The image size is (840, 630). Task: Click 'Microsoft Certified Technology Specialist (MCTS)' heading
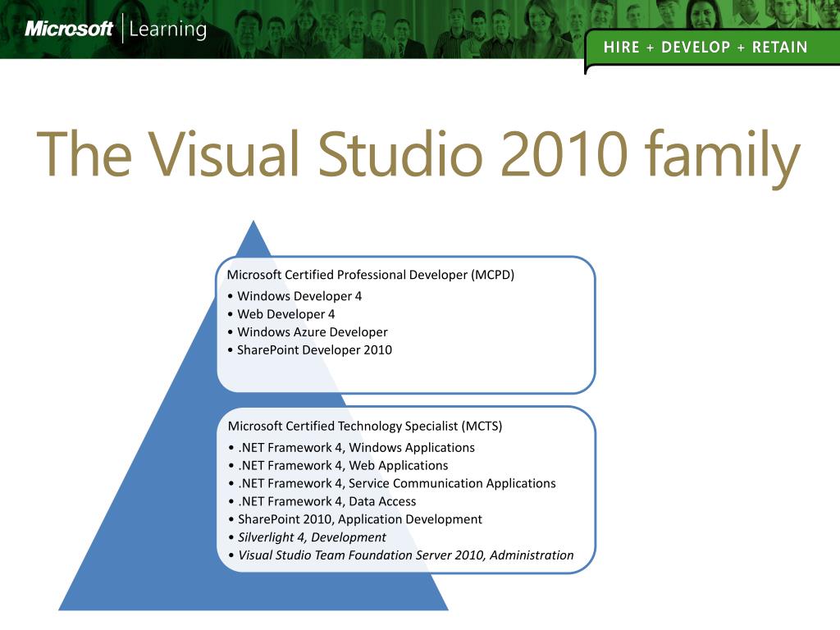(x=365, y=427)
